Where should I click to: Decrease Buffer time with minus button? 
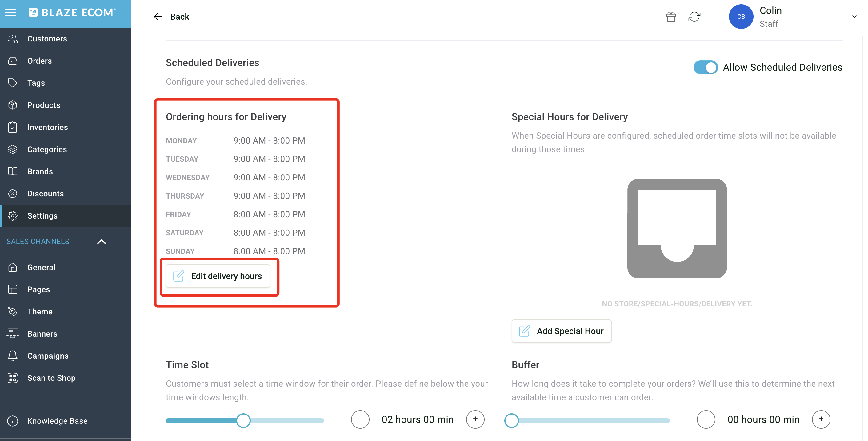(x=706, y=419)
